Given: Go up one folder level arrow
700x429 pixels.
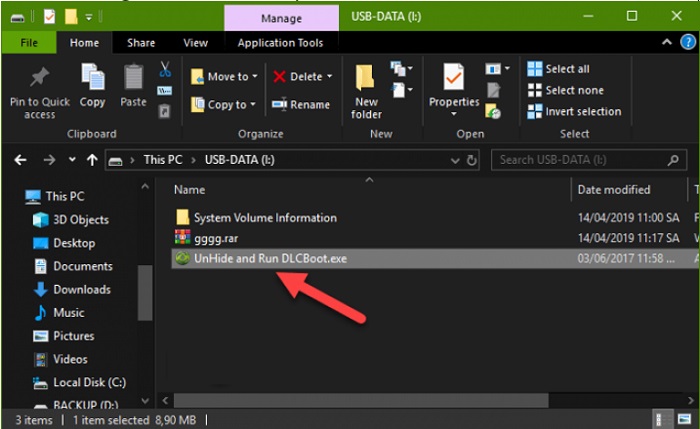Looking at the screenshot, I should click(92, 160).
